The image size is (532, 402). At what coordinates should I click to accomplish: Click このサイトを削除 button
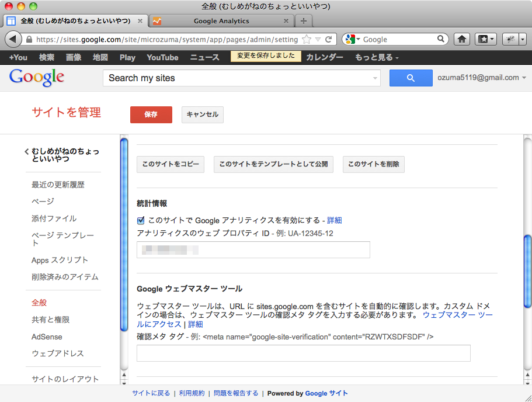point(374,164)
